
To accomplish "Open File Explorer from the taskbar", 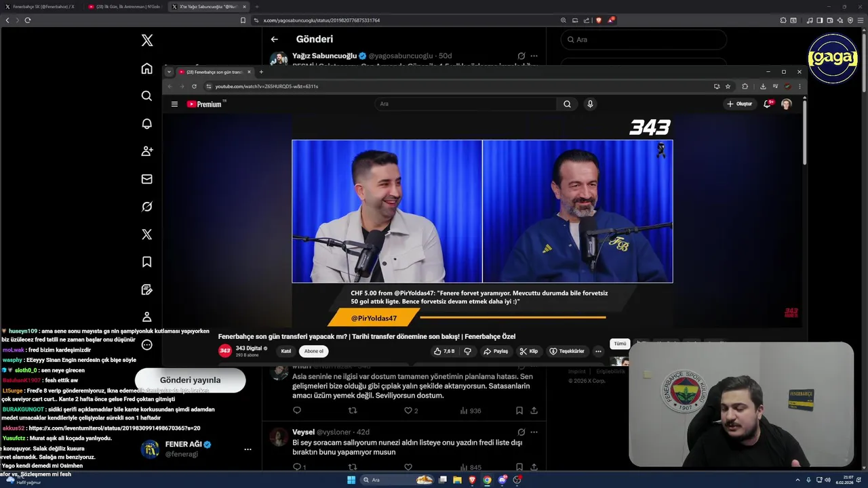I will pyautogui.click(x=458, y=480).
